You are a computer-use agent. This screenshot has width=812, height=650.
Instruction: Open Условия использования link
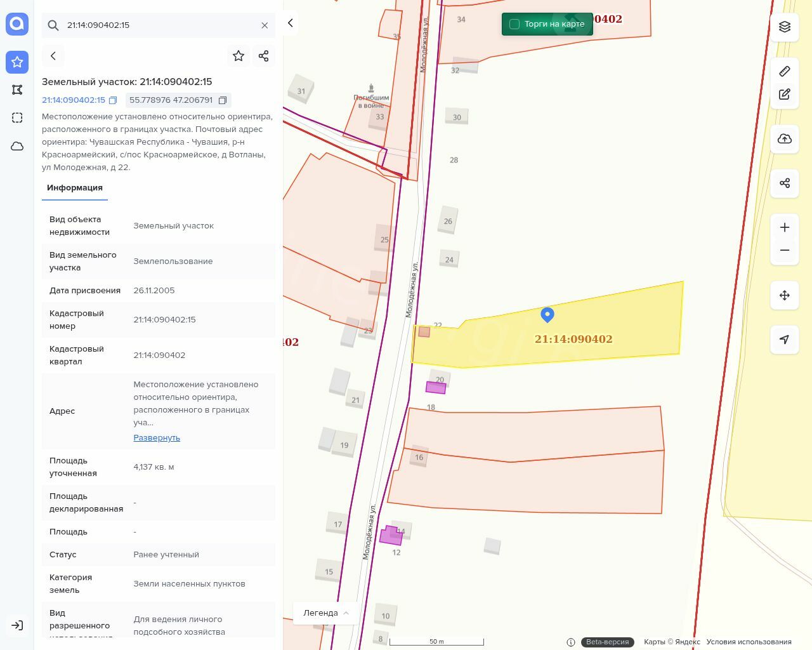(x=749, y=642)
